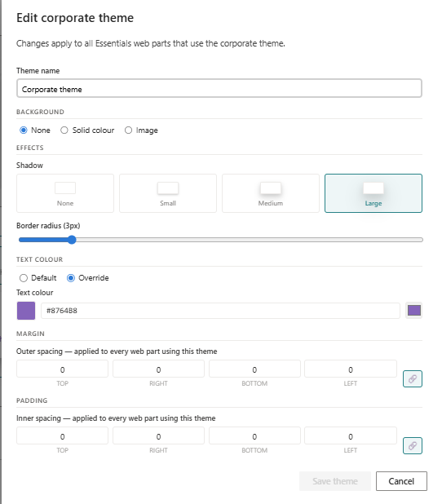Screen dimensions: 442x504
Task: Click the Theme name text field
Action: (x=219, y=88)
